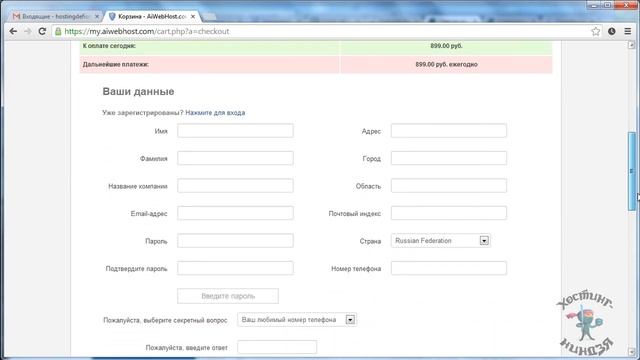Close the Gmail inbox tab
640x360 pixels.
97,16
